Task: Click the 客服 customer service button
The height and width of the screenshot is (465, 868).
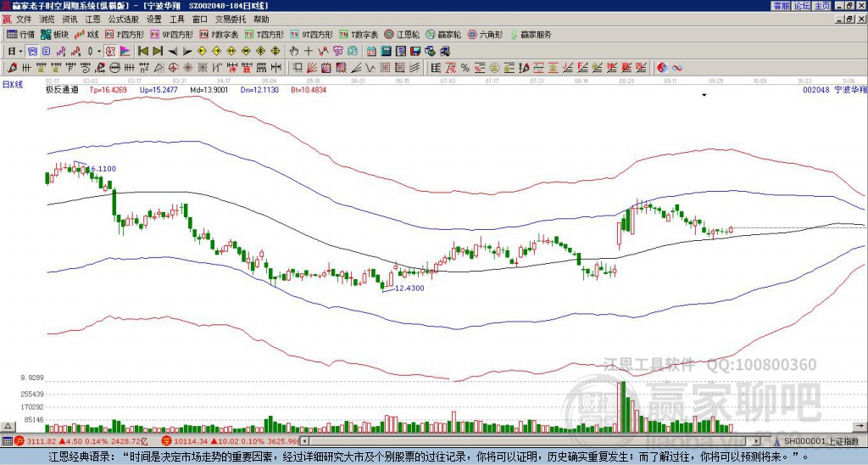Action: tap(781, 6)
